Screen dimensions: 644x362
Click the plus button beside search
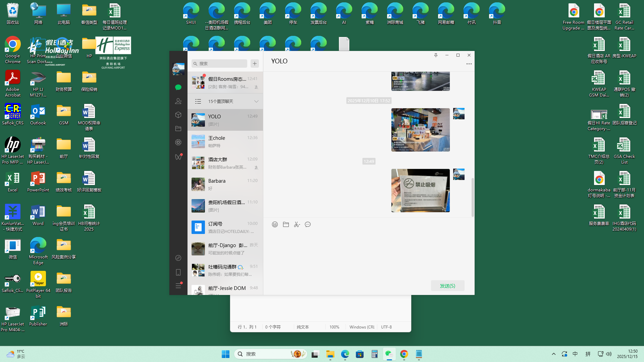click(x=255, y=64)
